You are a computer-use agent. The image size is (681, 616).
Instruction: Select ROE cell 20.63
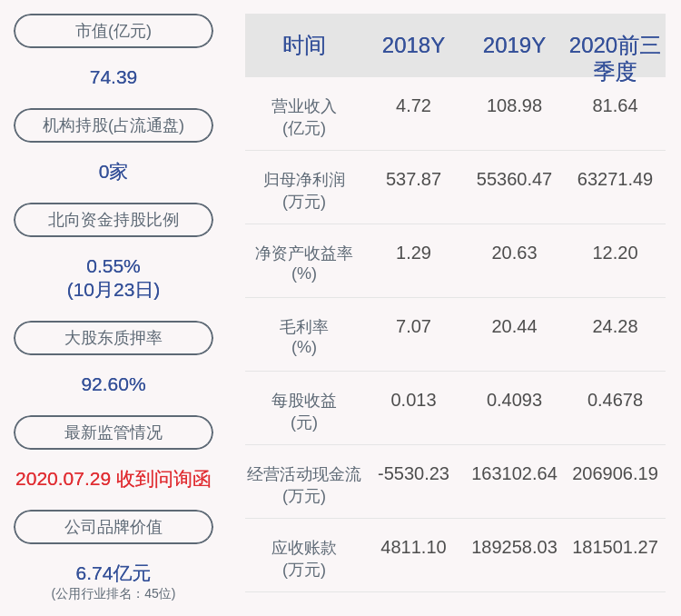click(x=514, y=253)
